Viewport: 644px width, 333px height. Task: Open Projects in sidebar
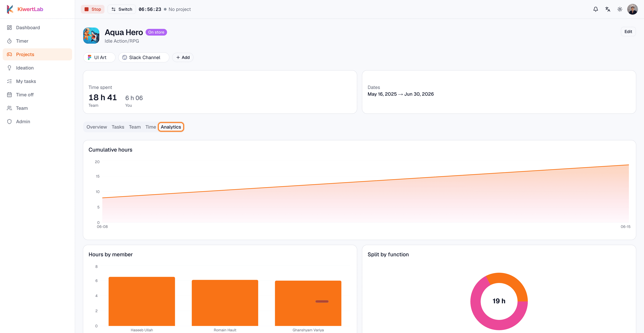[x=37, y=54]
